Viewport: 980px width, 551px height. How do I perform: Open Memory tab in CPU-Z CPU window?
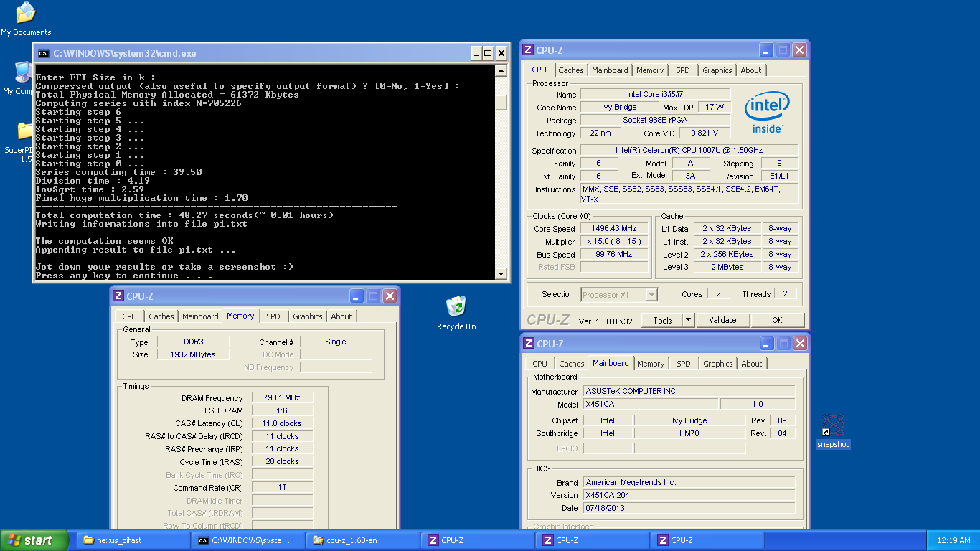650,70
